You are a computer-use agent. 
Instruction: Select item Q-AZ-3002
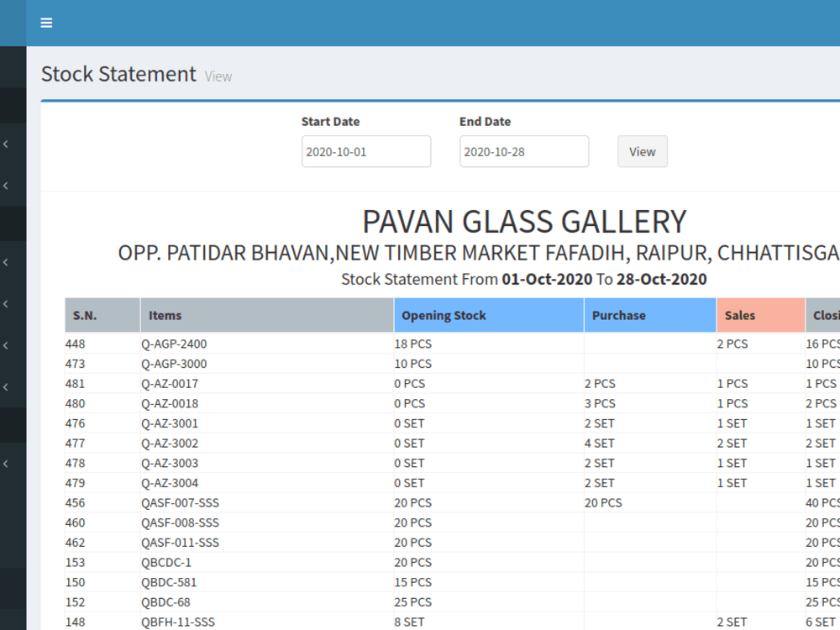point(170,443)
